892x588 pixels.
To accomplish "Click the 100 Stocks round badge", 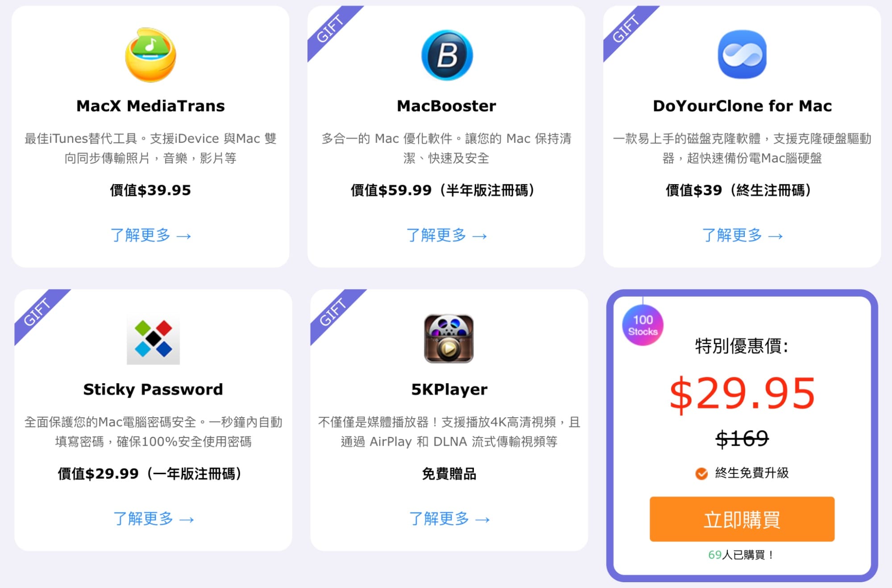I will point(643,325).
